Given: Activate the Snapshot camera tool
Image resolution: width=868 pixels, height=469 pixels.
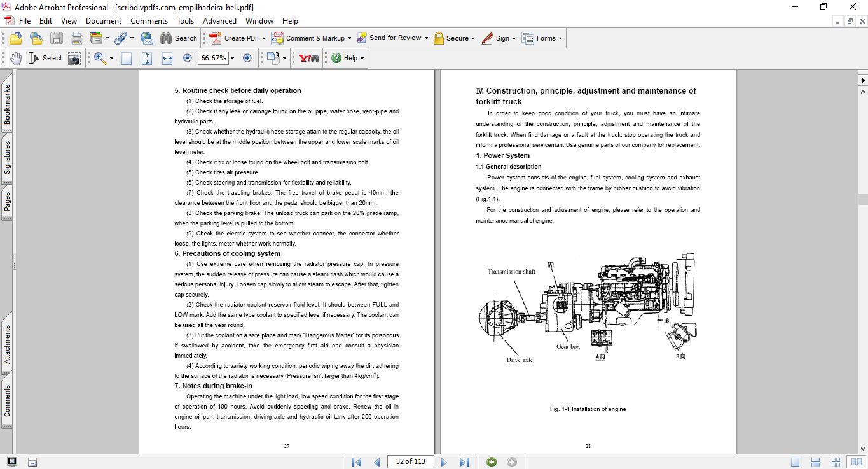Looking at the screenshot, I should [74, 58].
